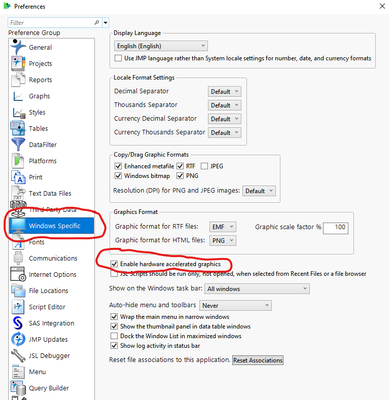Screen dimensions: 389x400
Task: Expand the Decimal Separator dropdown
Action: tap(224, 91)
